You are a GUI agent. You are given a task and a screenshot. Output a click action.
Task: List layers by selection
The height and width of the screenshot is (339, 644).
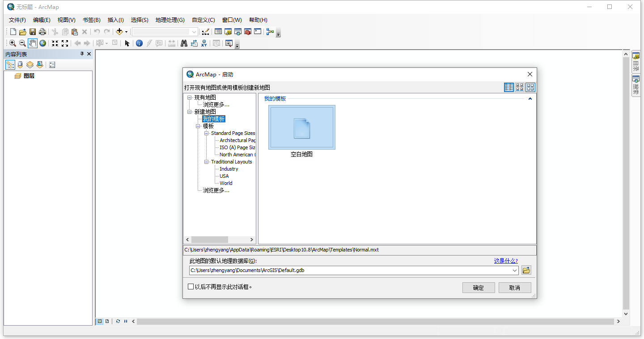[40, 65]
